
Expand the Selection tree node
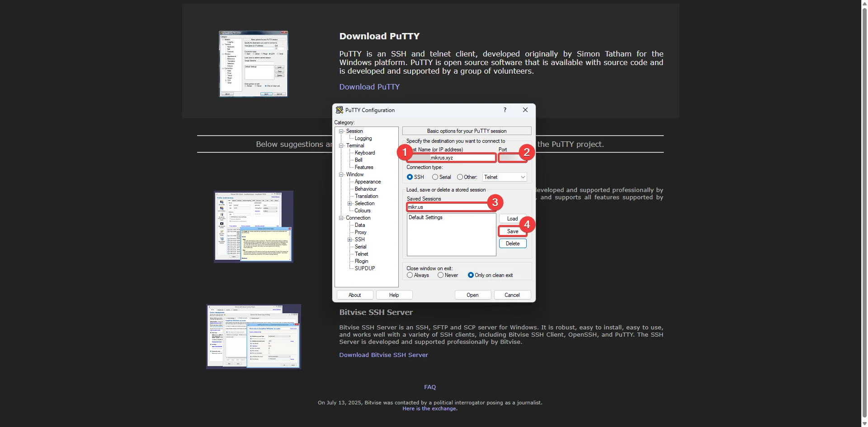tap(349, 203)
